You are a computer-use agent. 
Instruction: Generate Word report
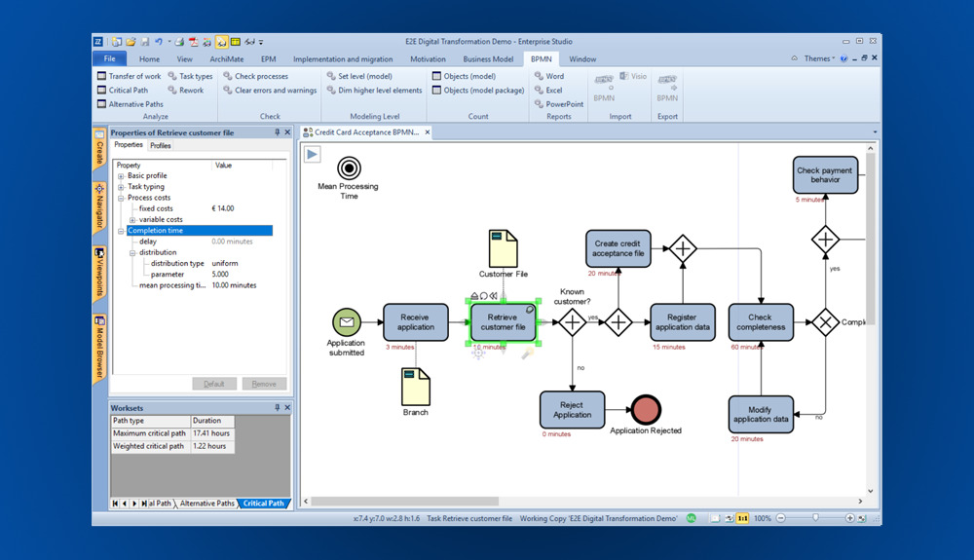pos(549,76)
